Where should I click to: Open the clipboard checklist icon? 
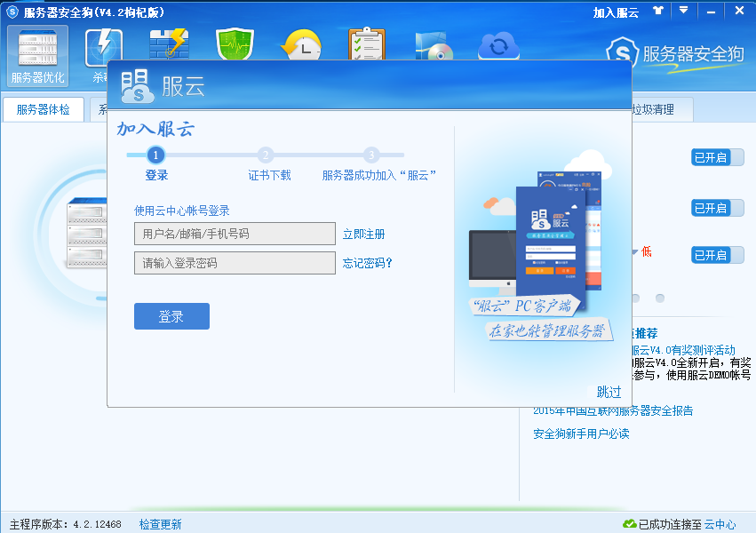coord(367,44)
